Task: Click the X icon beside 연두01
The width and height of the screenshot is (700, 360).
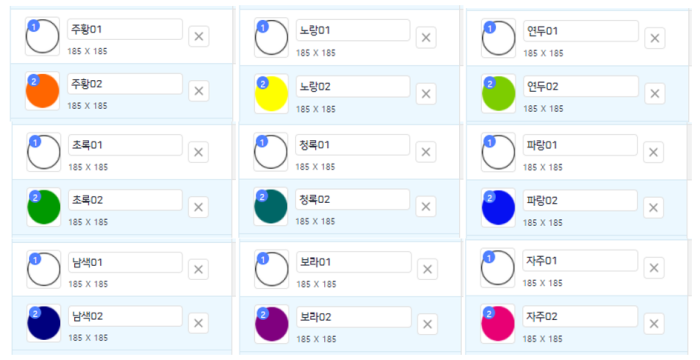Action: pos(655,38)
